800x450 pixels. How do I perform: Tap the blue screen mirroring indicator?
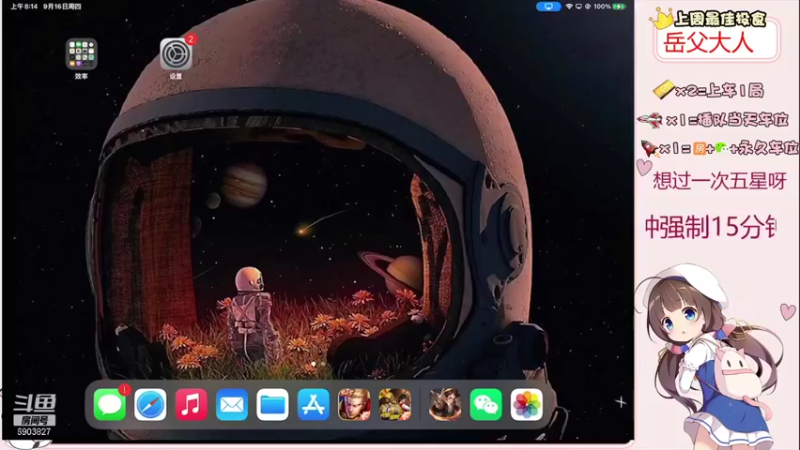tap(548, 7)
